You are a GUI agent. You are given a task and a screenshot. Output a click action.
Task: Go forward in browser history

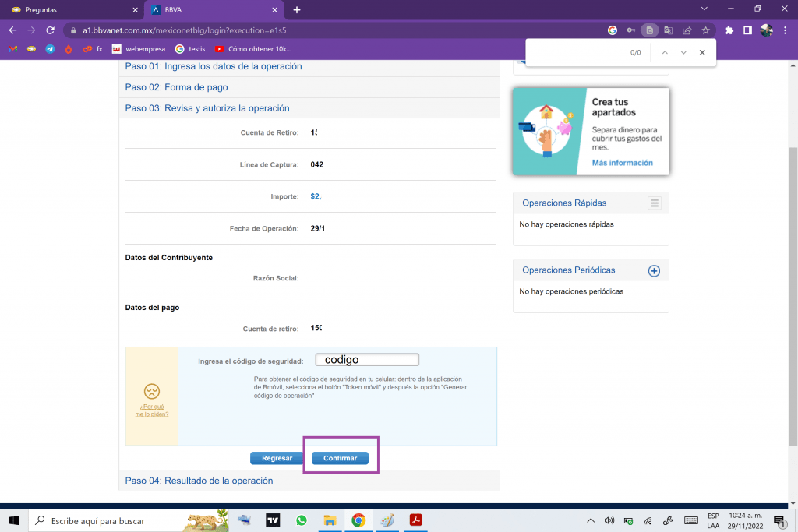(31, 30)
